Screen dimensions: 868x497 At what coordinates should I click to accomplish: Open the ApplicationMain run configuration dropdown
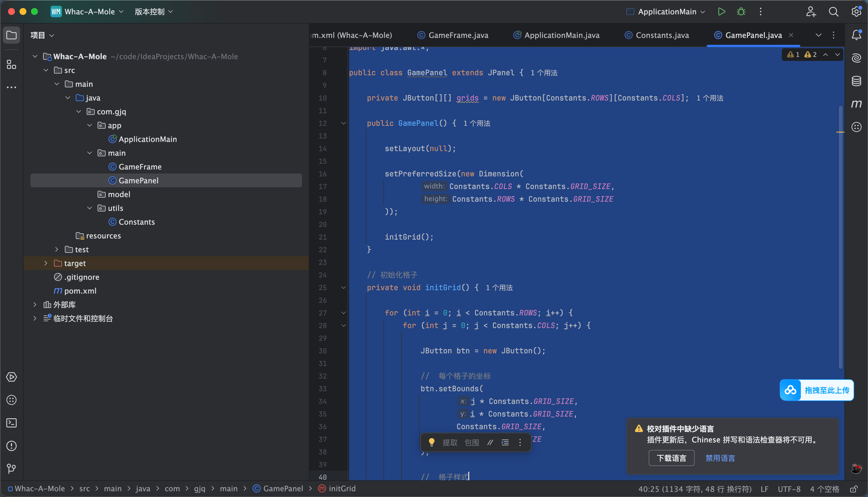click(x=666, y=11)
